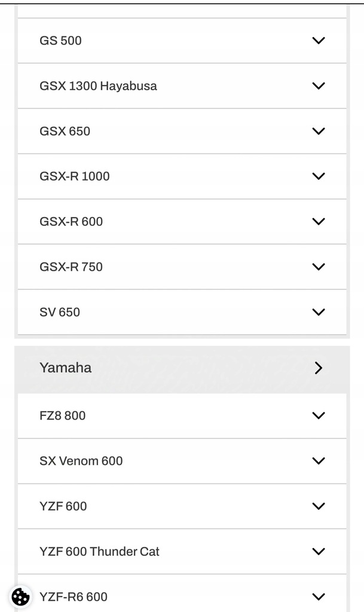Click the FZ8 800 down chevron
The height and width of the screenshot is (612, 364).
(x=319, y=416)
